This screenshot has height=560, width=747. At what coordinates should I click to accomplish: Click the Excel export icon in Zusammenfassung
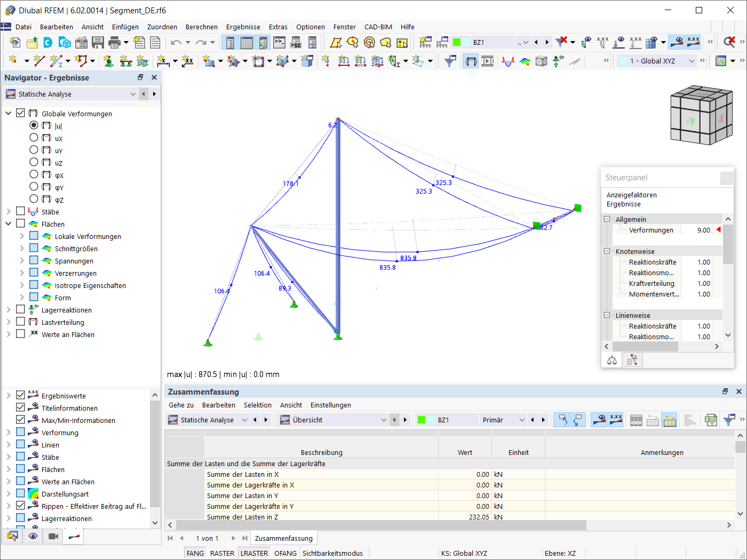point(710,420)
